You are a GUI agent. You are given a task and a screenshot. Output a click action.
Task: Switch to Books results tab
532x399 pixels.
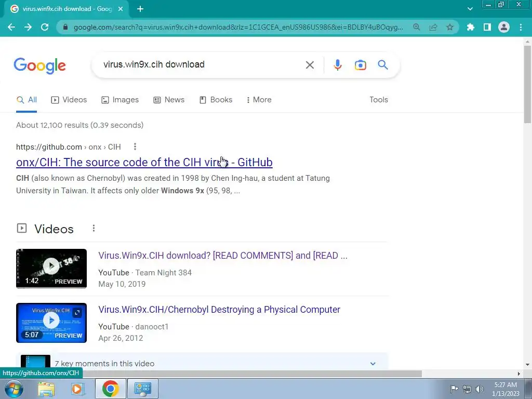click(216, 100)
